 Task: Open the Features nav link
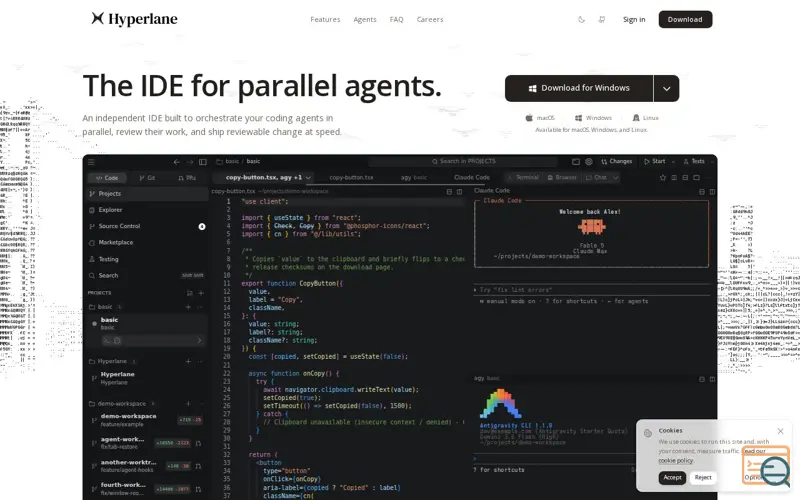325,19
